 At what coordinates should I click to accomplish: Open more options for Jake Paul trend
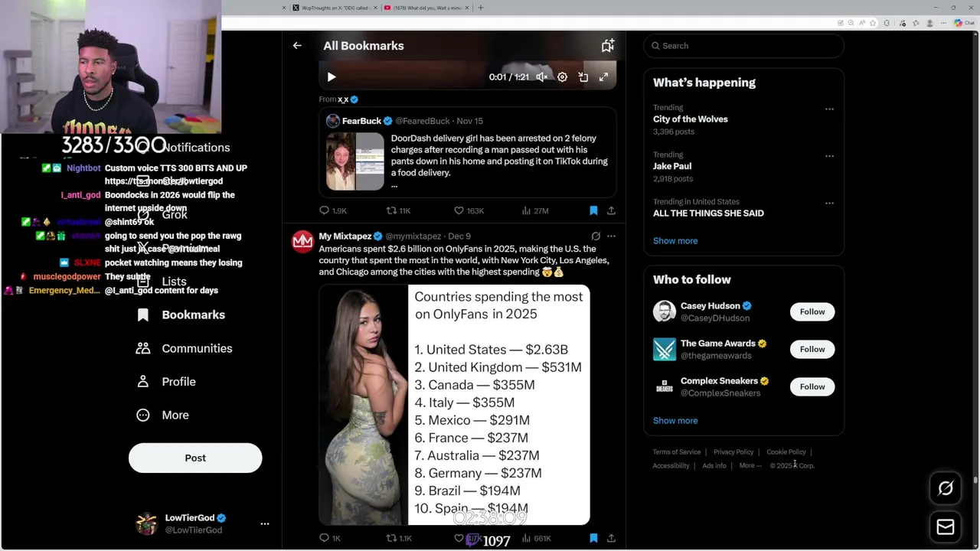[x=829, y=156]
